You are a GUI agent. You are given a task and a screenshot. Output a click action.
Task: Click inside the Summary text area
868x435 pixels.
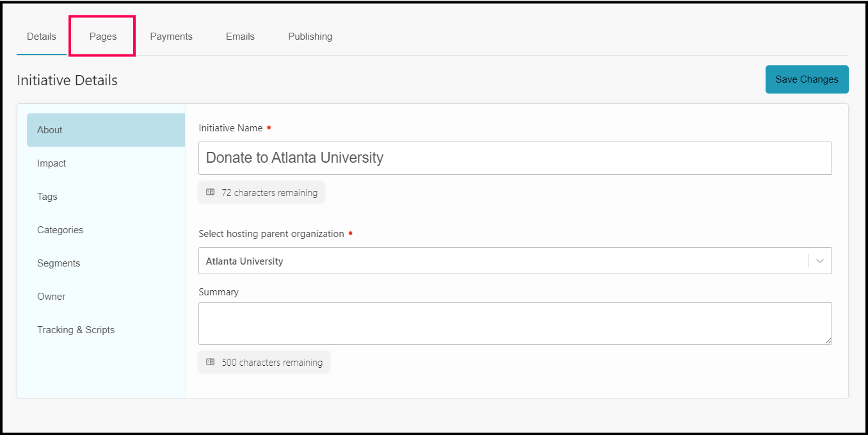515,323
